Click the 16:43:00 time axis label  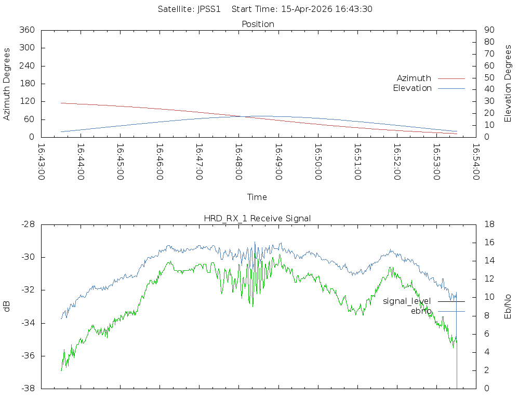pyautogui.click(x=41, y=162)
